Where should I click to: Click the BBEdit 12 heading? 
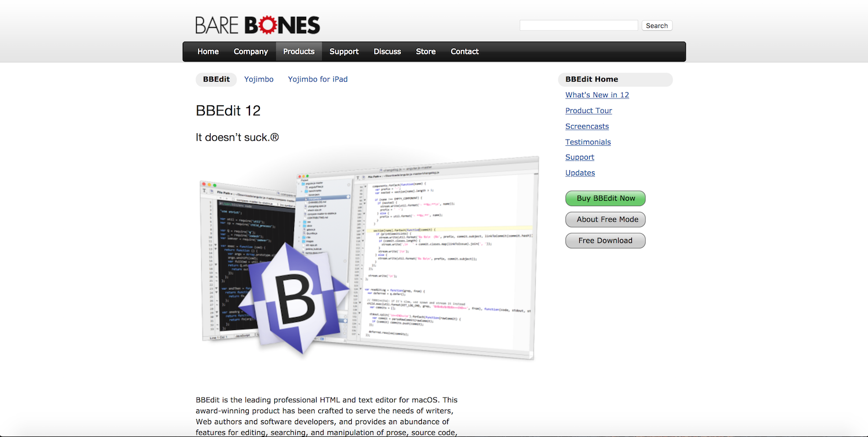click(x=228, y=111)
